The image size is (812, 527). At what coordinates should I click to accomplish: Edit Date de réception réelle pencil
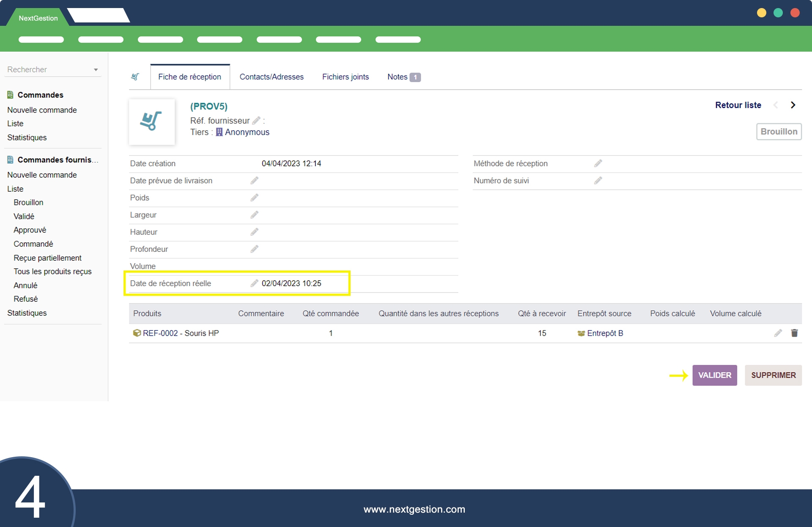coord(254,283)
